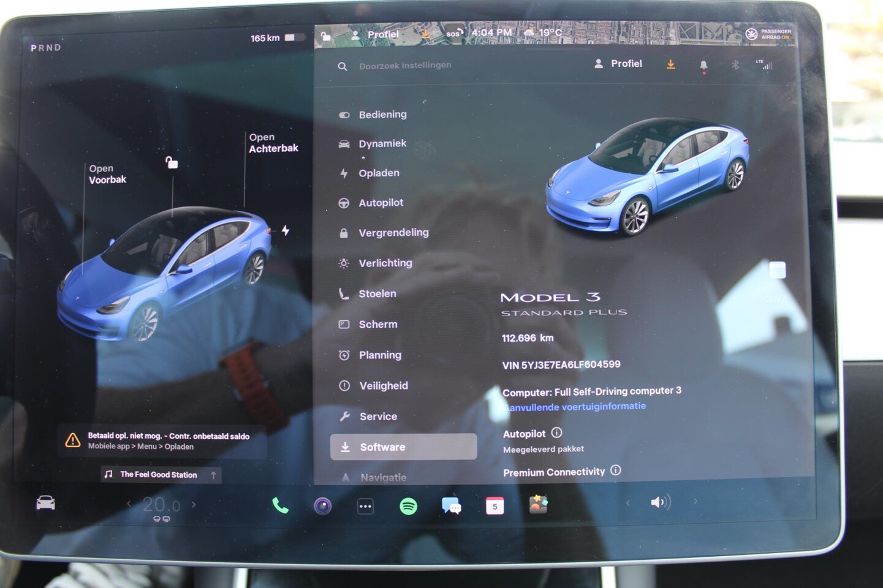883x588 pixels.
Task: Launch Spotify from the dock
Action: pyautogui.click(x=408, y=506)
